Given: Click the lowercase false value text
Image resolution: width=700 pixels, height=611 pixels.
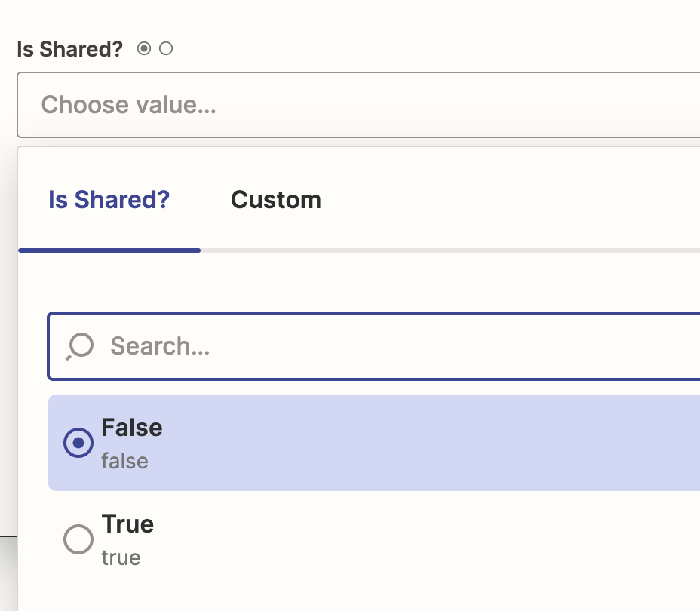Looking at the screenshot, I should (124, 461).
